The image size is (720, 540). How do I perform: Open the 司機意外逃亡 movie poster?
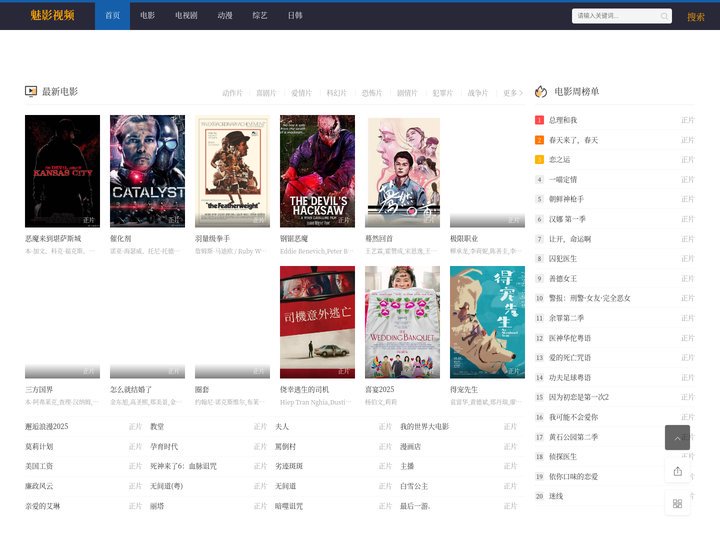(x=317, y=322)
